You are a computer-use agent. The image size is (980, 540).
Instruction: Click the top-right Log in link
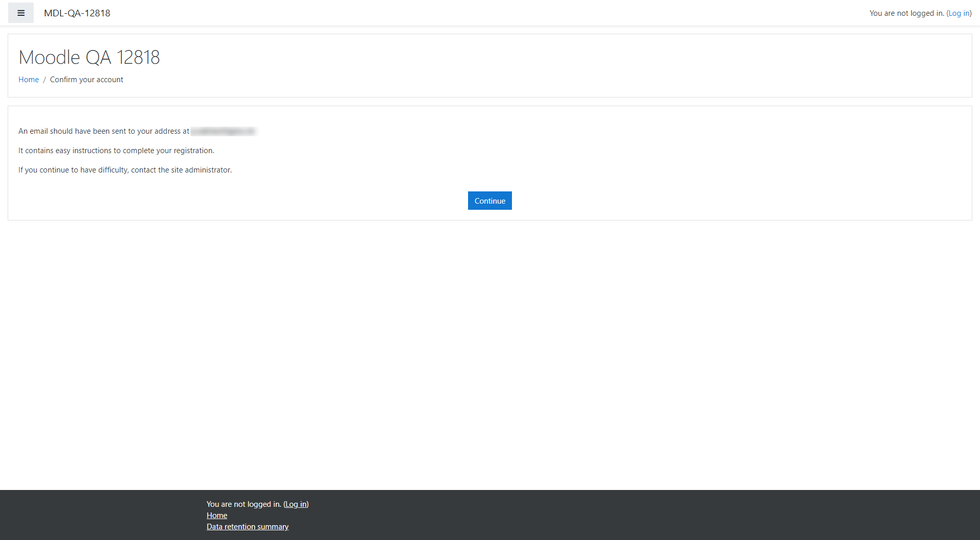pyautogui.click(x=959, y=13)
